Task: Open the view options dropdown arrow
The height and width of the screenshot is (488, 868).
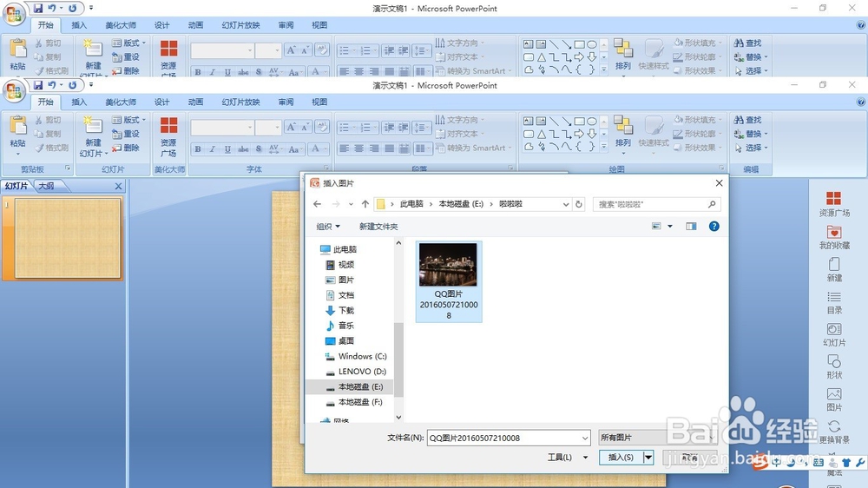Action: [x=670, y=226]
